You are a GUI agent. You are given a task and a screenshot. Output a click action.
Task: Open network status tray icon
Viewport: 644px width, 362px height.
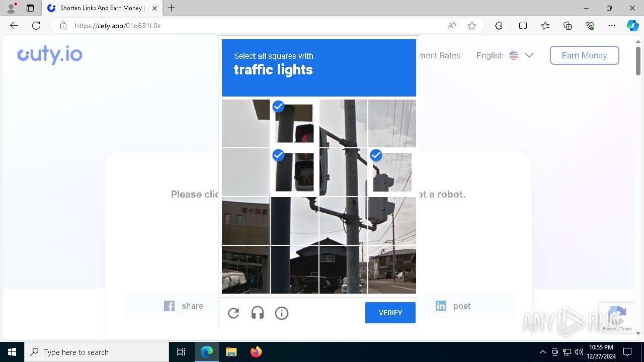(x=567, y=352)
